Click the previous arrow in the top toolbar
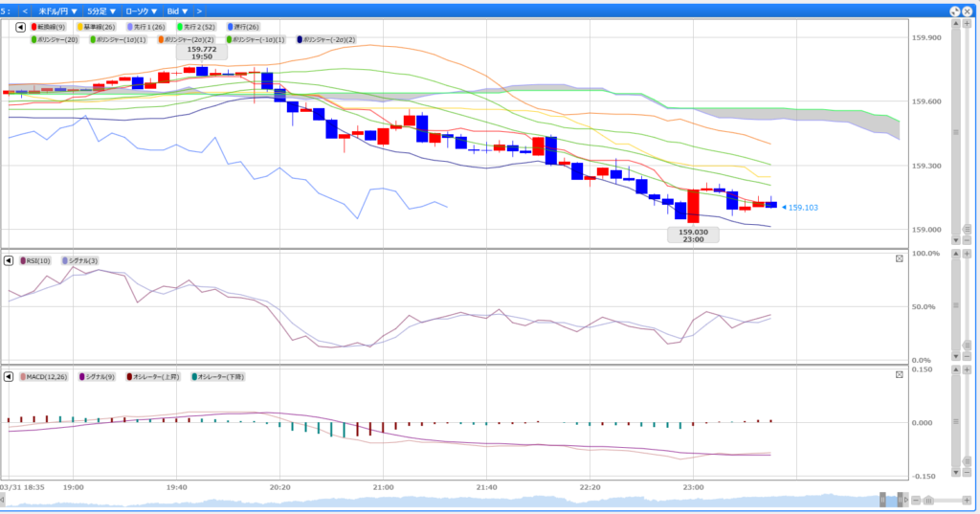Screen dimensions: 980x514 click(25, 11)
